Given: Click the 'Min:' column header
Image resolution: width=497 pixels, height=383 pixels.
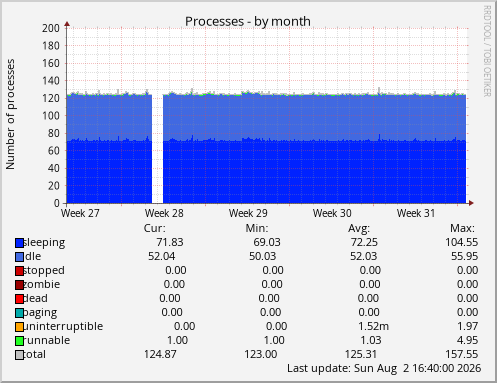Looking at the screenshot, I should click(257, 228).
